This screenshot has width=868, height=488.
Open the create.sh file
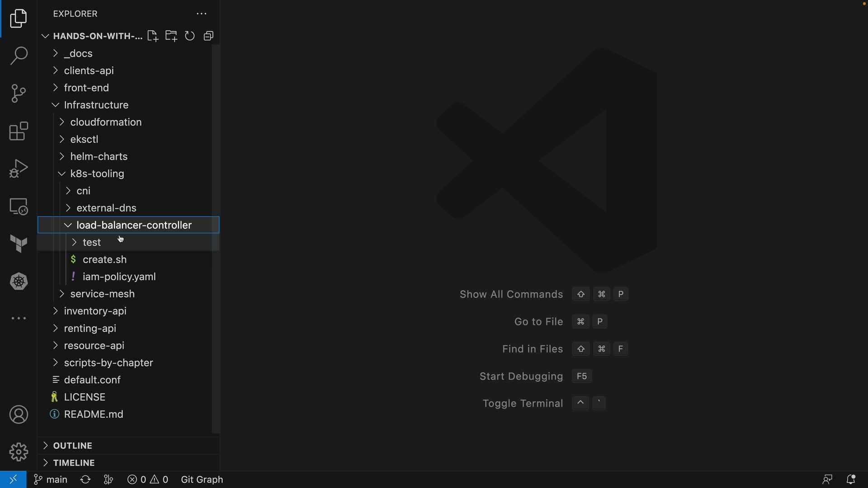(104, 260)
